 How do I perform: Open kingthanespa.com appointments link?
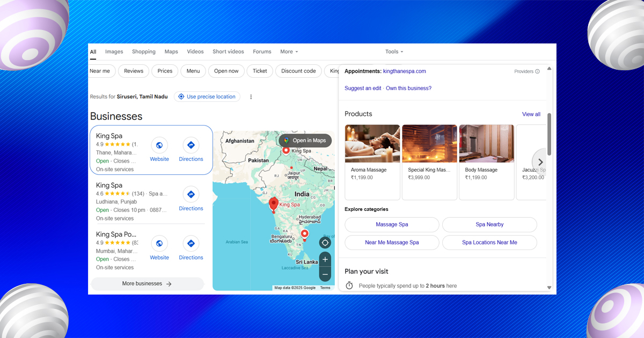(405, 71)
